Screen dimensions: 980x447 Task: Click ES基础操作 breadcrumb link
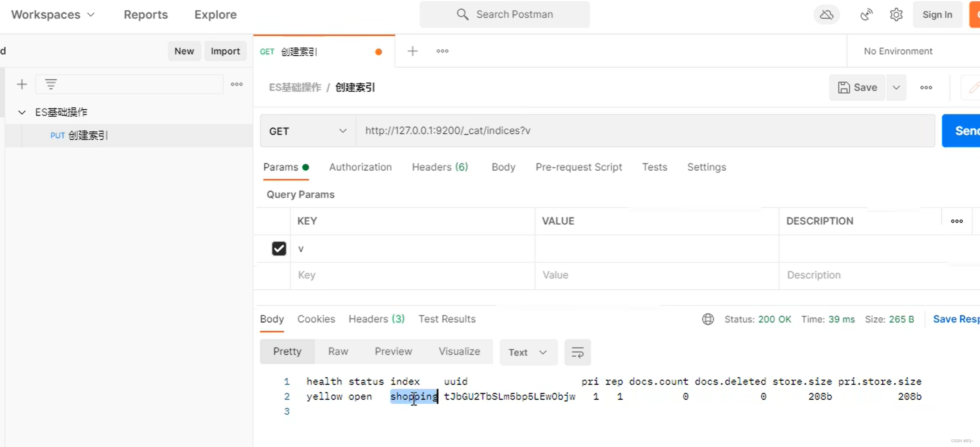click(x=295, y=88)
